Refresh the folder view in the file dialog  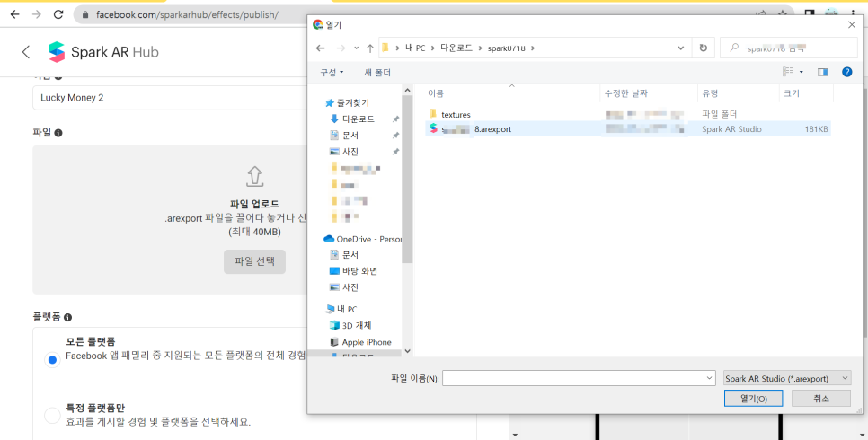pos(703,48)
